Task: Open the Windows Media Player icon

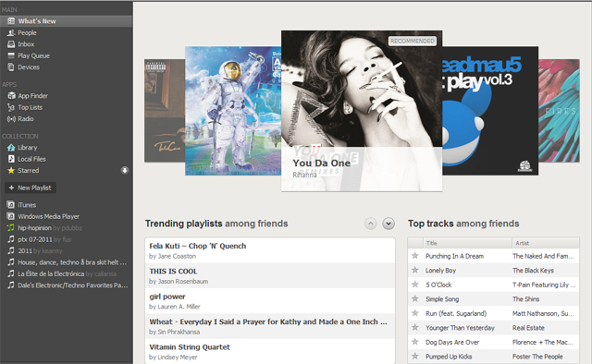Action: 11,216
